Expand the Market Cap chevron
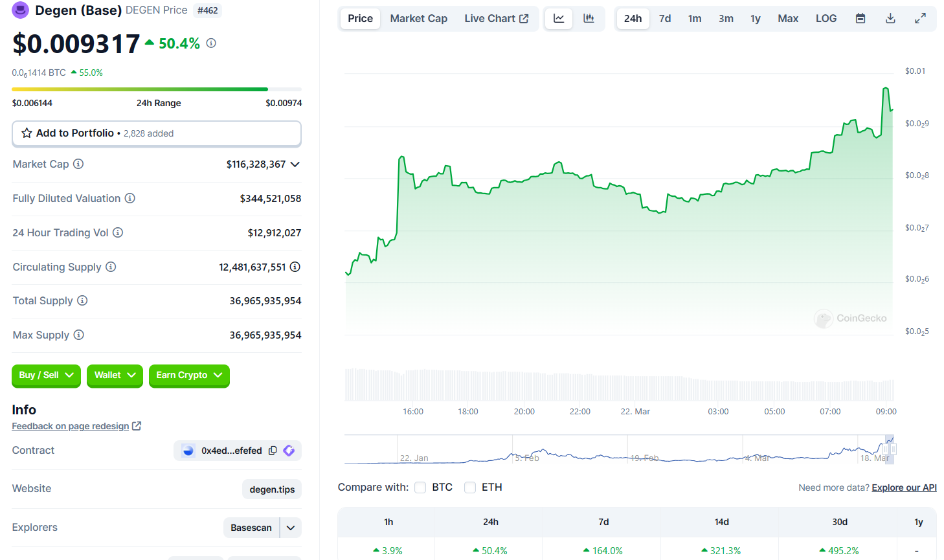944x560 pixels. pos(295,164)
